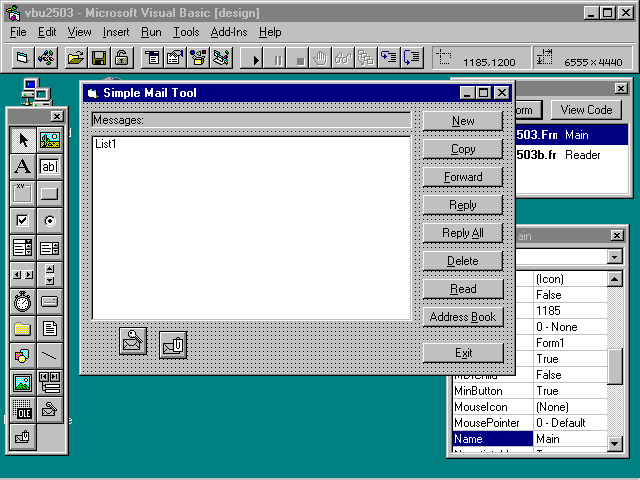640x480 pixels.
Task: Click the View Code button
Action: 586,110
